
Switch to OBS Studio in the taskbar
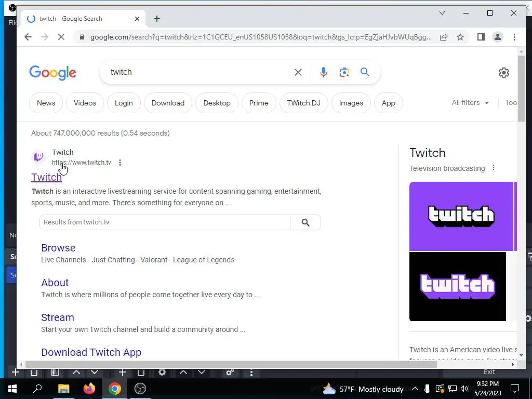tap(140, 389)
